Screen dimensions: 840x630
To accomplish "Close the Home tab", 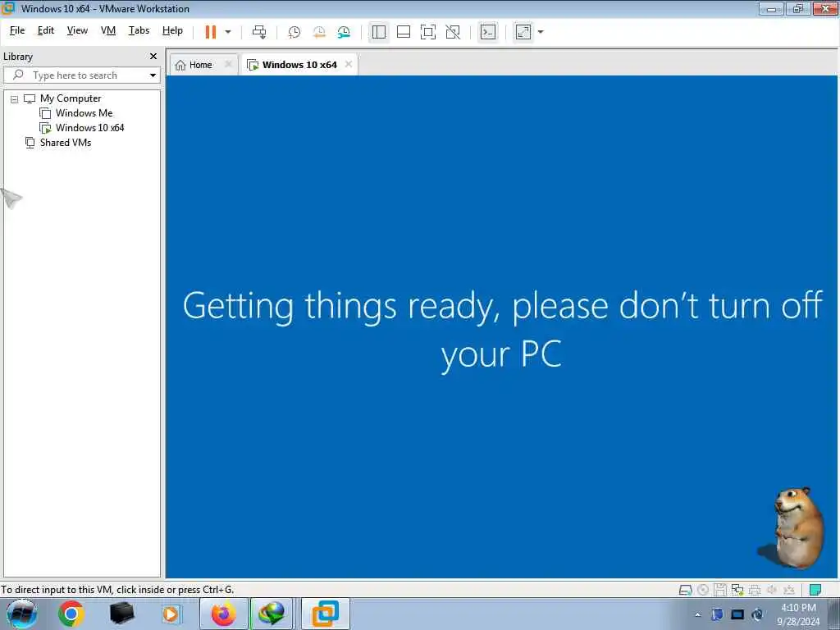I will click(x=229, y=64).
